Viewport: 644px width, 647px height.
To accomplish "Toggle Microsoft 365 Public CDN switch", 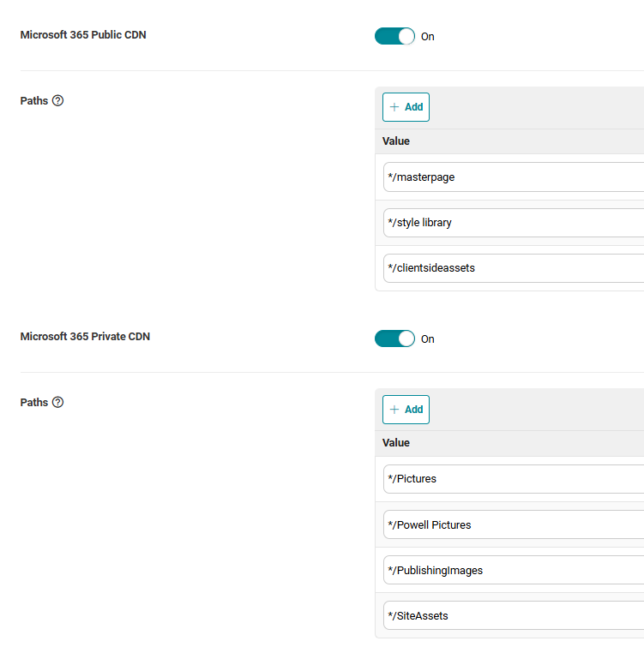I will click(394, 36).
